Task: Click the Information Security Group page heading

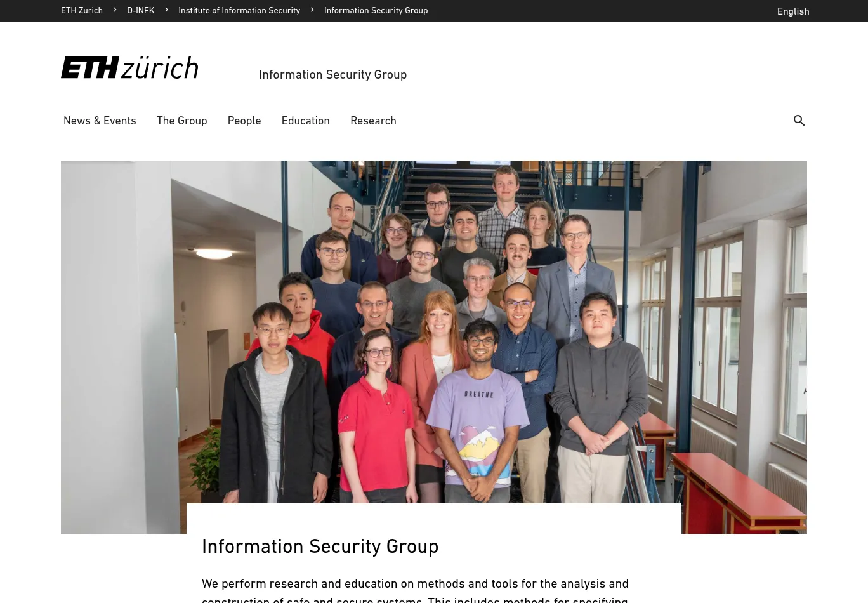Action: pos(320,547)
